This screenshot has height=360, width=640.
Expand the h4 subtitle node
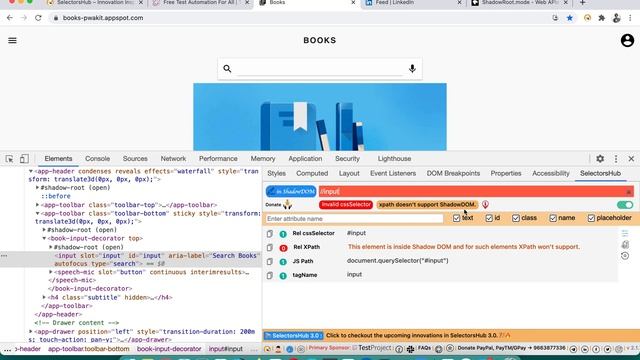tap(44, 297)
